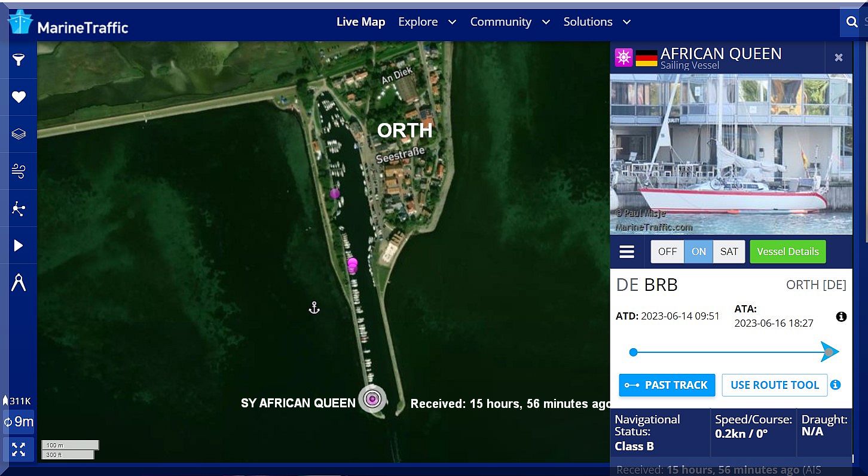Click the playback triangle in the sidebar
This screenshot has height=476, width=868.
19,245
